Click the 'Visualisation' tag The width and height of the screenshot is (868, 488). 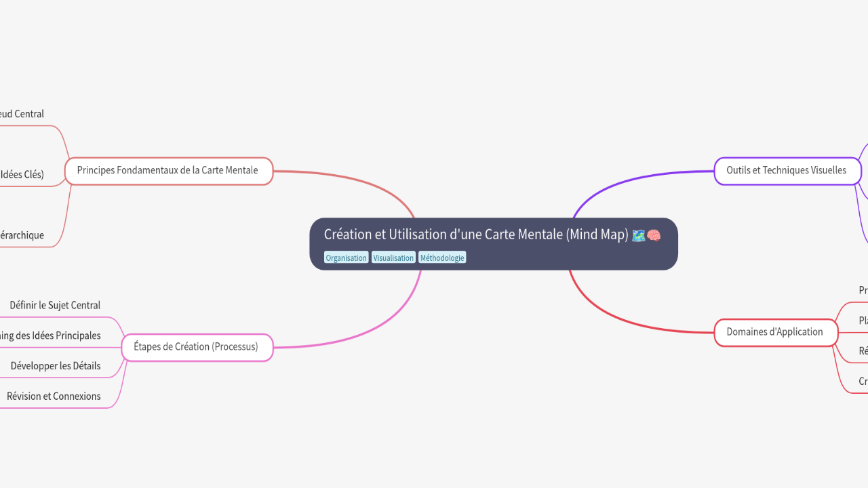(393, 258)
